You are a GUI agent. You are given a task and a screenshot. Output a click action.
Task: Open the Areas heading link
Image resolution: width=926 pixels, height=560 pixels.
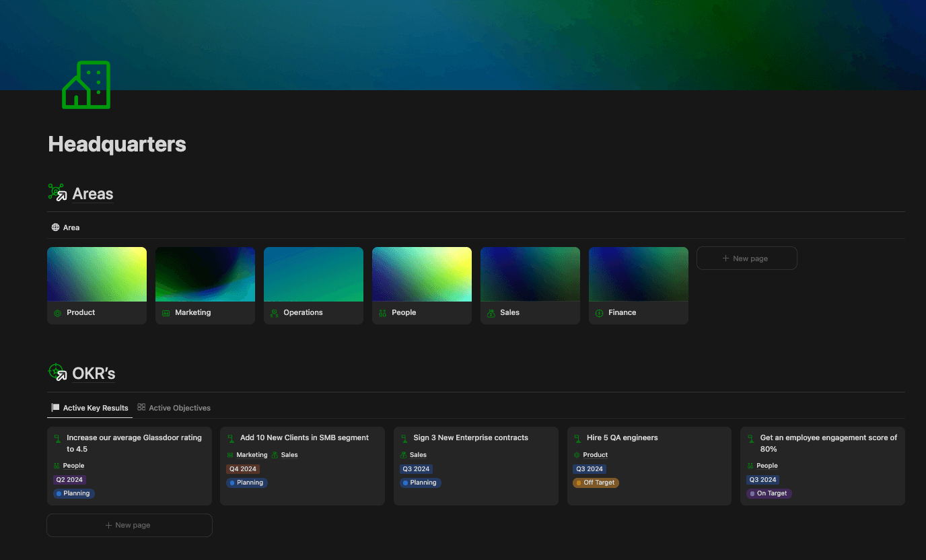point(93,194)
